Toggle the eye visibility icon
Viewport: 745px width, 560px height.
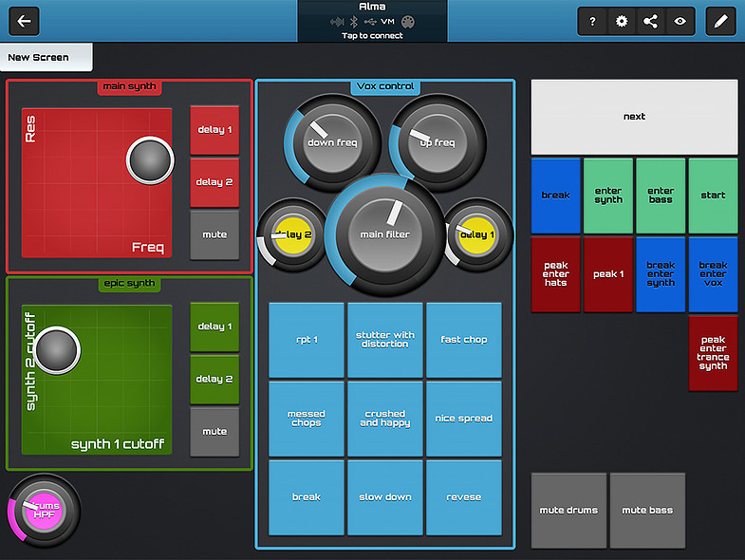pos(680,22)
